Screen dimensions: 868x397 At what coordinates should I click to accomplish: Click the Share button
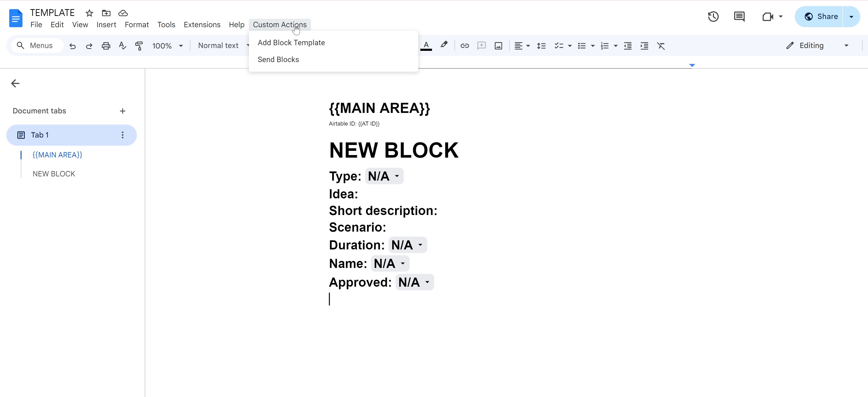tap(821, 17)
